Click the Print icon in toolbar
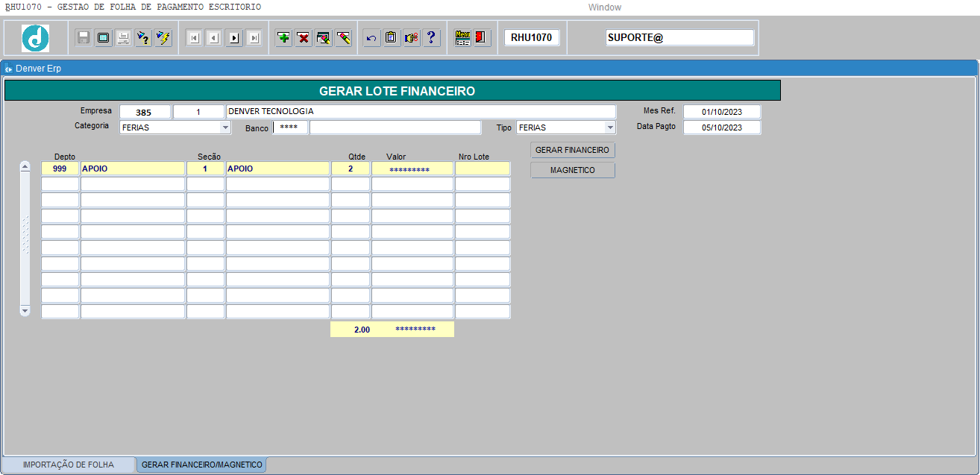The image size is (980, 475). click(x=124, y=38)
